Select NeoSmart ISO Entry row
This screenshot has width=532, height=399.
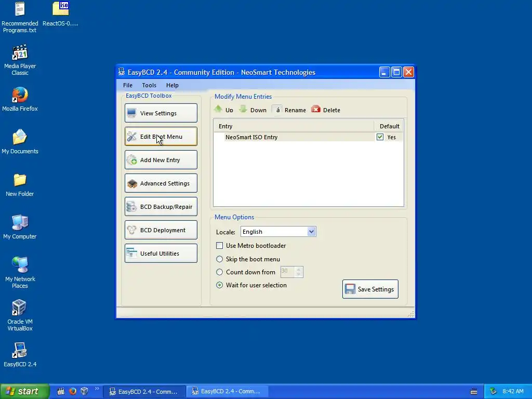click(309, 137)
